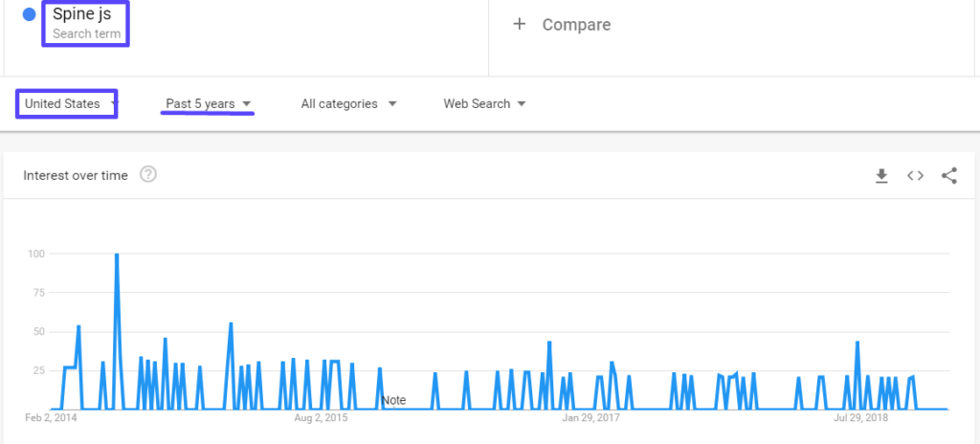Click the Feb 2, 2014 axis label
Image resolution: width=980 pixels, height=444 pixels.
tap(52, 417)
